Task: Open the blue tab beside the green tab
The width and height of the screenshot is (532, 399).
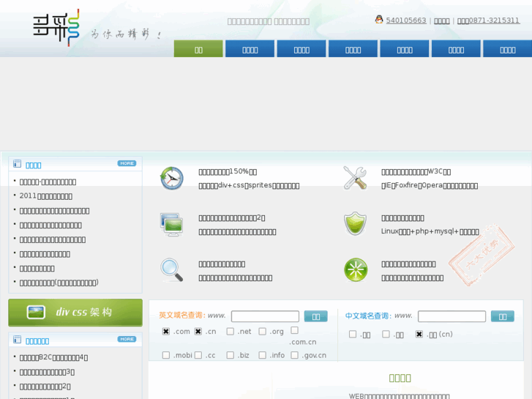Action: tap(250, 48)
